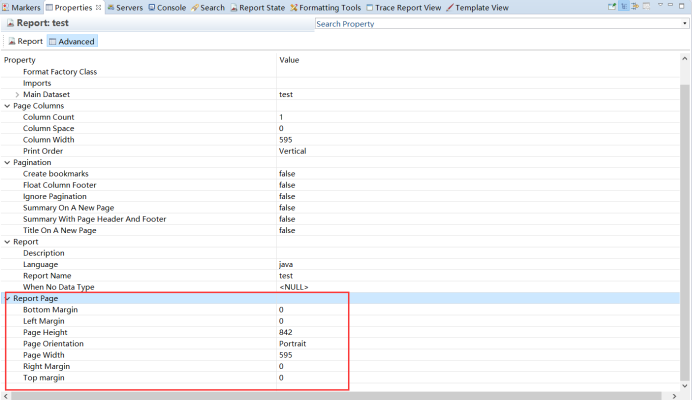Viewport: 692px width, 400px height.
Task: Click the vertical scrollbar thumb
Action: pos(684,233)
